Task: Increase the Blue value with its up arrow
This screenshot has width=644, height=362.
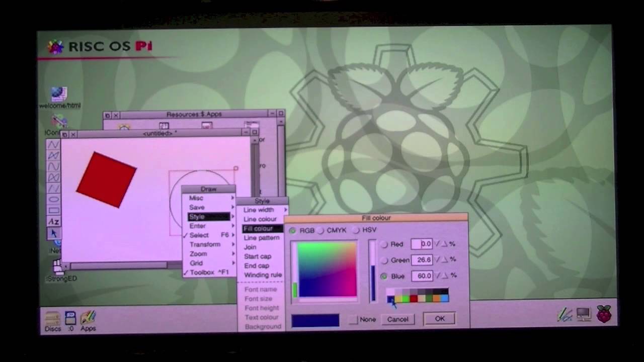Action: pos(444,276)
